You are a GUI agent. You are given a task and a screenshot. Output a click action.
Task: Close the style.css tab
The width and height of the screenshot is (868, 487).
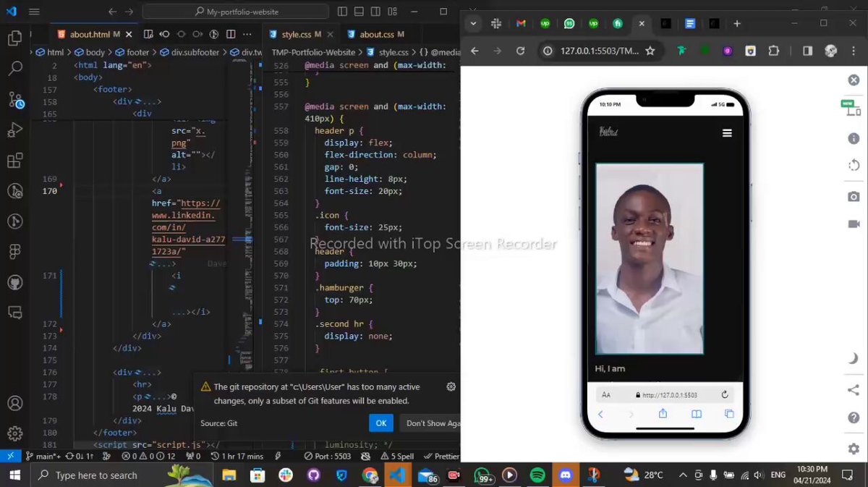tap(330, 34)
